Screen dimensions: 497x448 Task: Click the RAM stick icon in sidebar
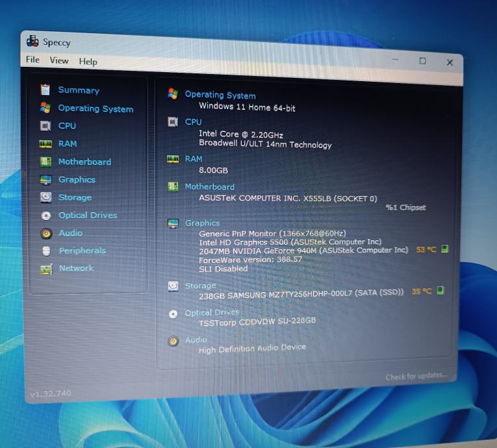tap(45, 144)
